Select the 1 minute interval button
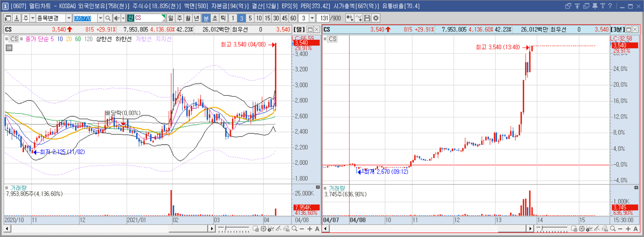 coord(233,18)
